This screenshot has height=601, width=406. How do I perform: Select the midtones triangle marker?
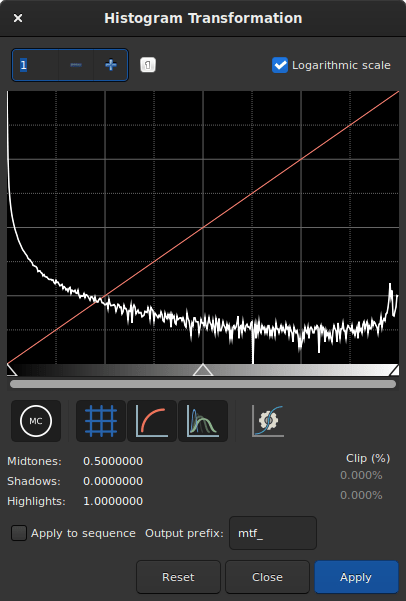click(203, 370)
